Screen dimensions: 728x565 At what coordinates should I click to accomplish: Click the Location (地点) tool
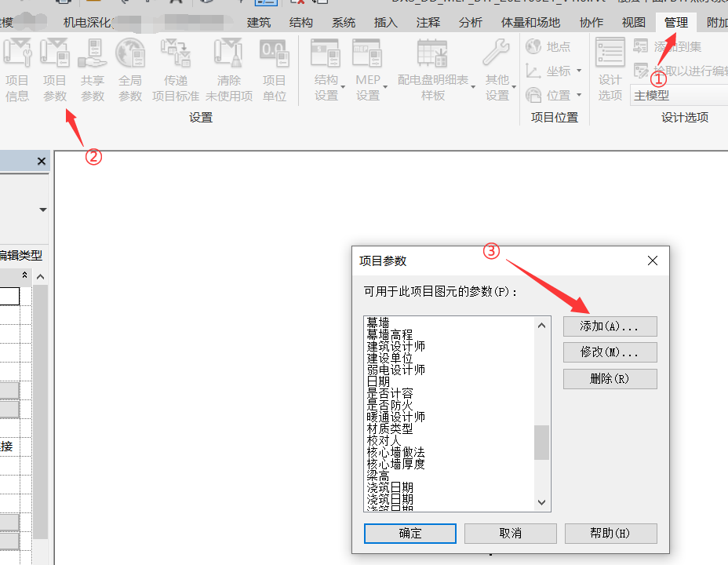tap(548, 46)
